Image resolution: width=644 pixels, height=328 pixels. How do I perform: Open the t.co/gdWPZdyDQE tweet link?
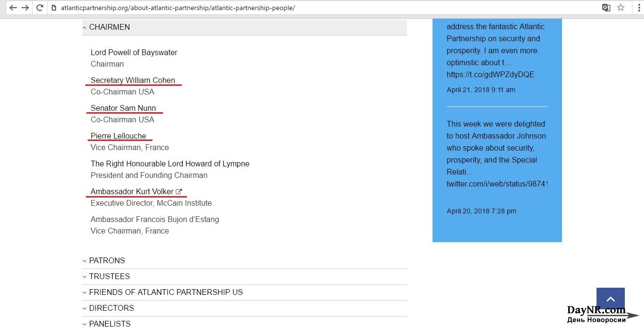coord(490,74)
